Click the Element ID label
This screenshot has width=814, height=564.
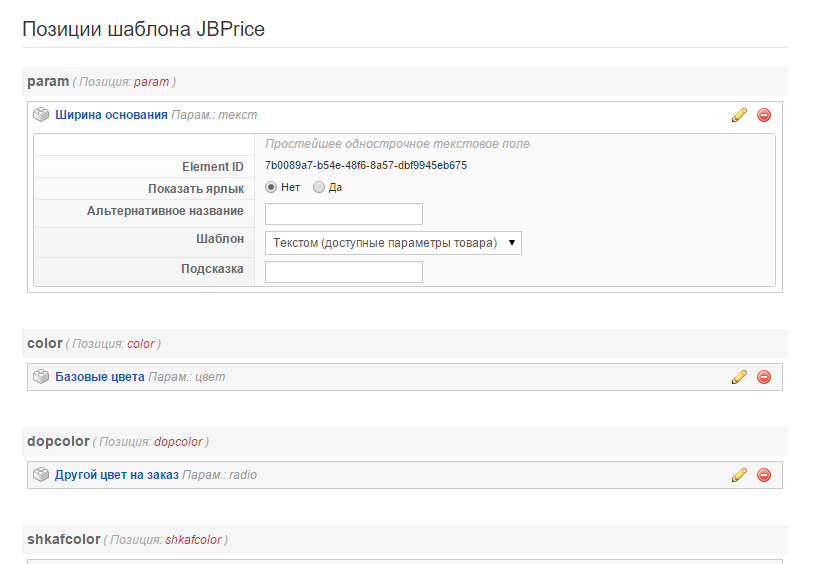pos(213,167)
